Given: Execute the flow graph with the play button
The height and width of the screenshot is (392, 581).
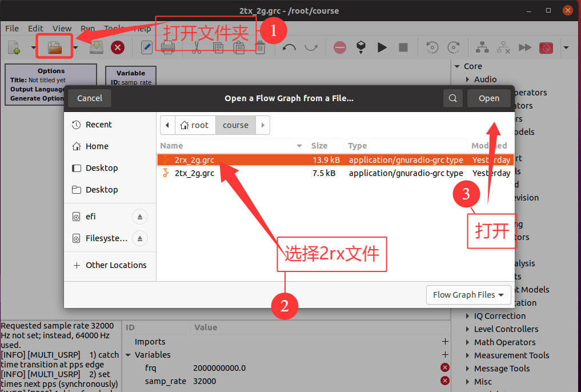Looking at the screenshot, I should point(382,47).
